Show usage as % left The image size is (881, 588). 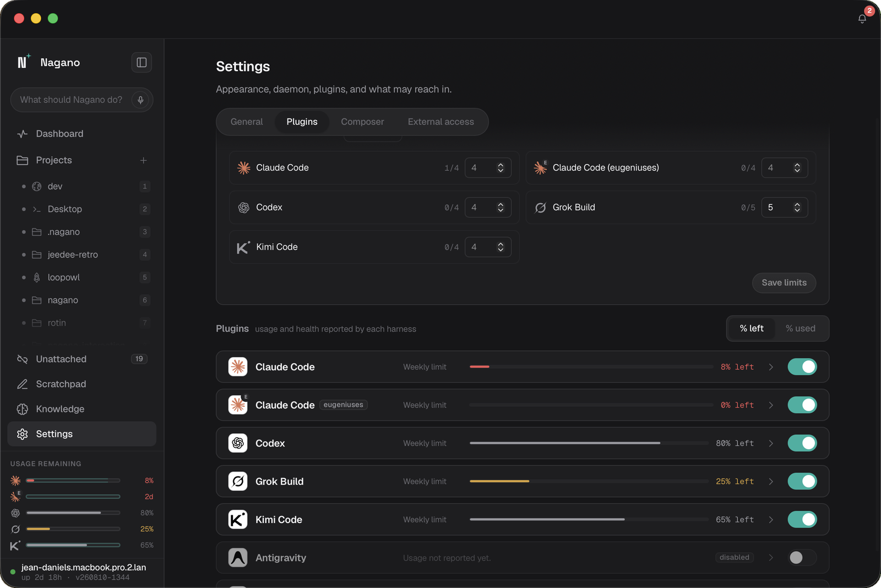[752, 328]
